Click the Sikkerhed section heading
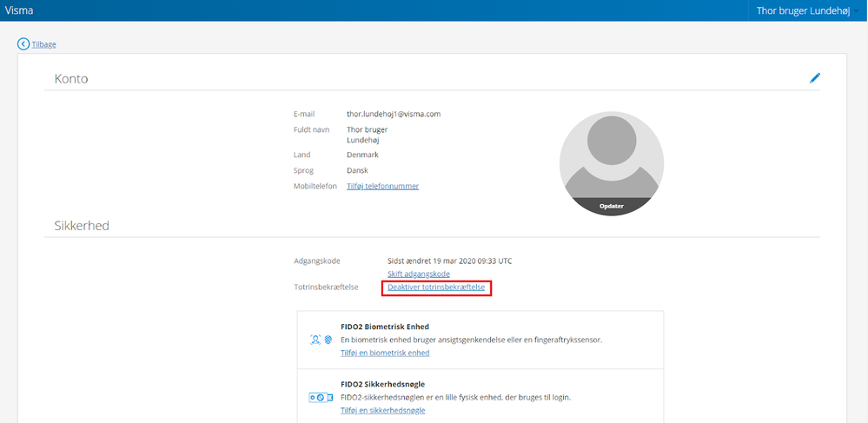The width and height of the screenshot is (868, 423). (82, 225)
